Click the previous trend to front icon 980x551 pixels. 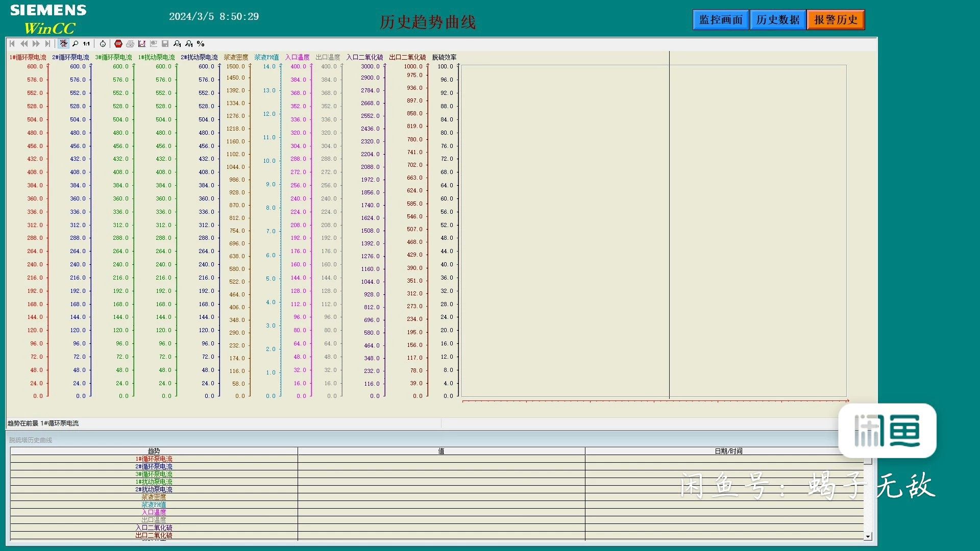point(177,44)
